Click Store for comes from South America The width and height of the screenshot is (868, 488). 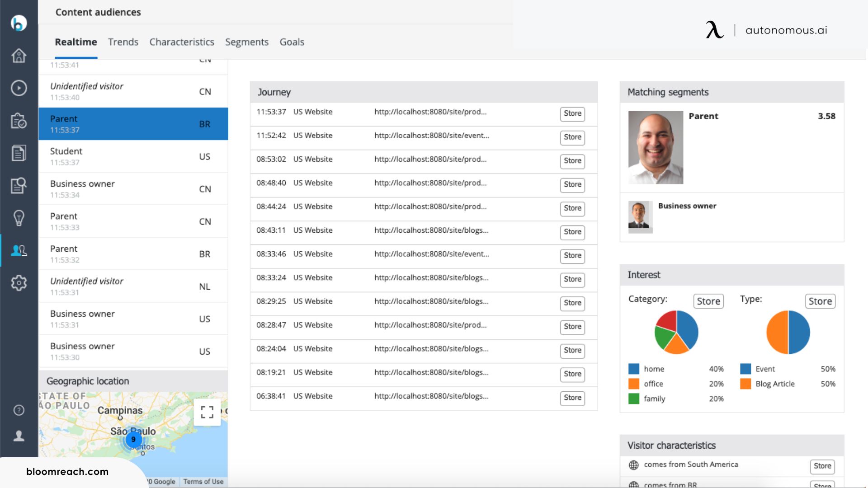(x=822, y=466)
